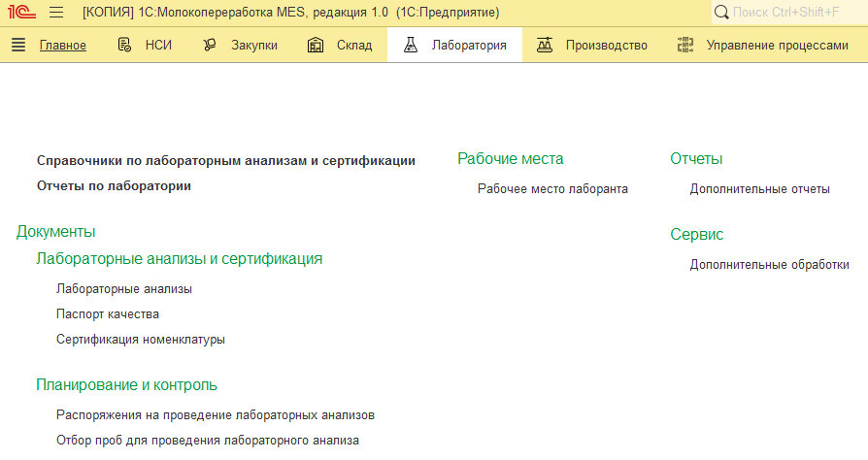The width and height of the screenshot is (868, 460).
Task: Open Отчеты по лаборатории
Action: pyautogui.click(x=114, y=186)
